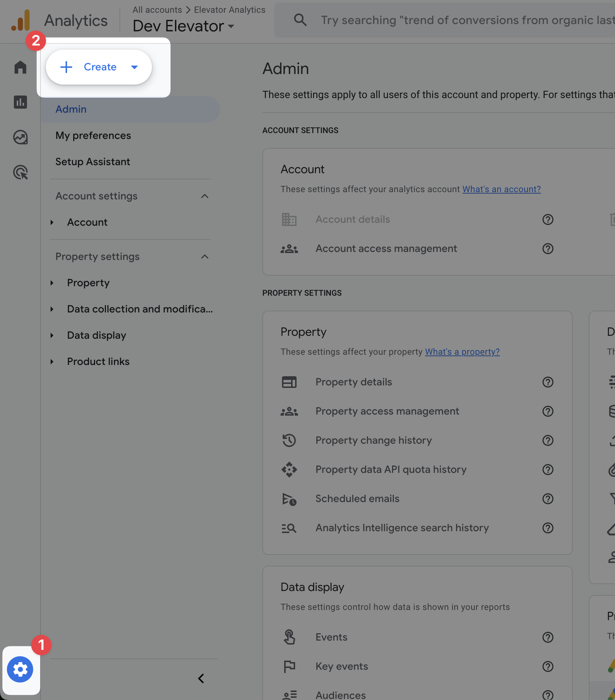Open Analytics Intelligence search history

(x=402, y=528)
